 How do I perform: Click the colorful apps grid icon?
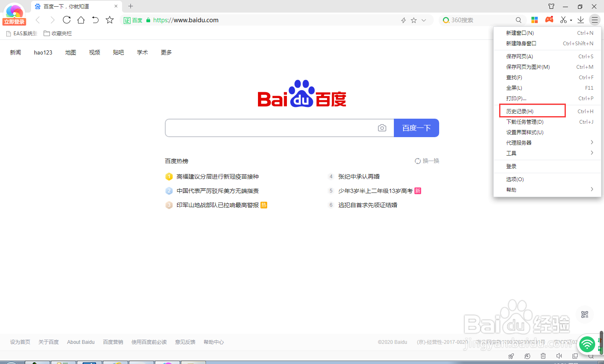[x=534, y=20]
